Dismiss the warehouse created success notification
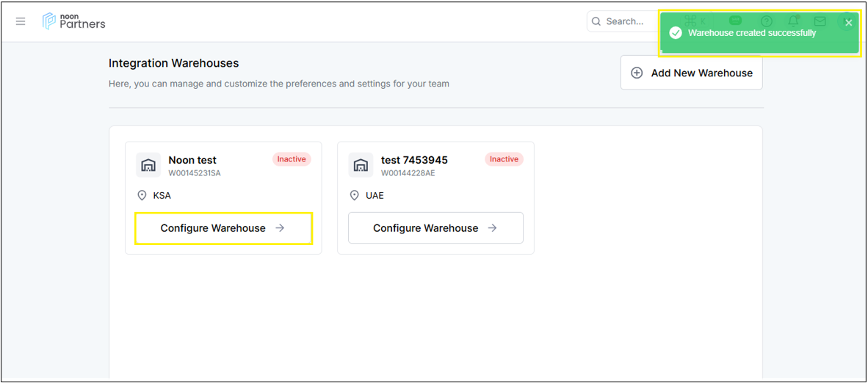 tap(848, 23)
